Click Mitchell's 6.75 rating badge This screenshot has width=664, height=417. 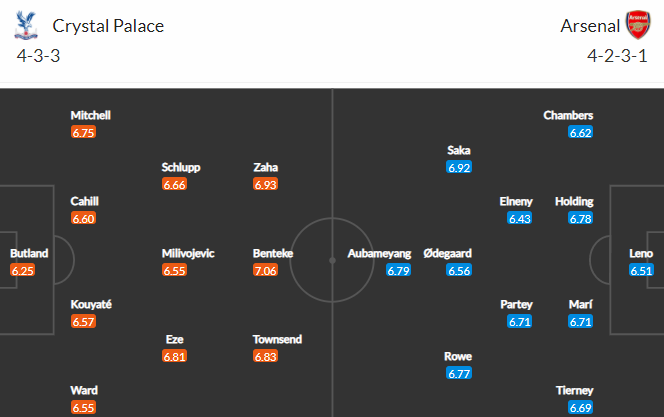pyautogui.click(x=83, y=133)
